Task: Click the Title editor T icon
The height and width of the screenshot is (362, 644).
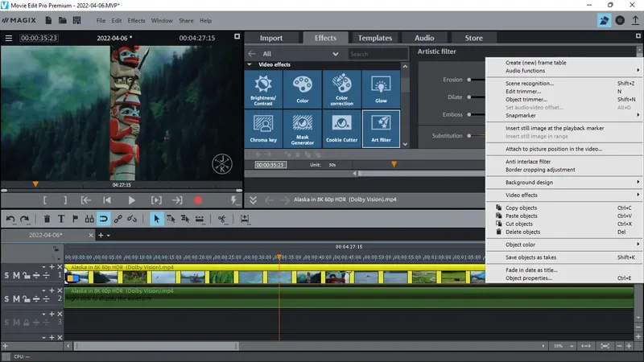Action: 62,218
